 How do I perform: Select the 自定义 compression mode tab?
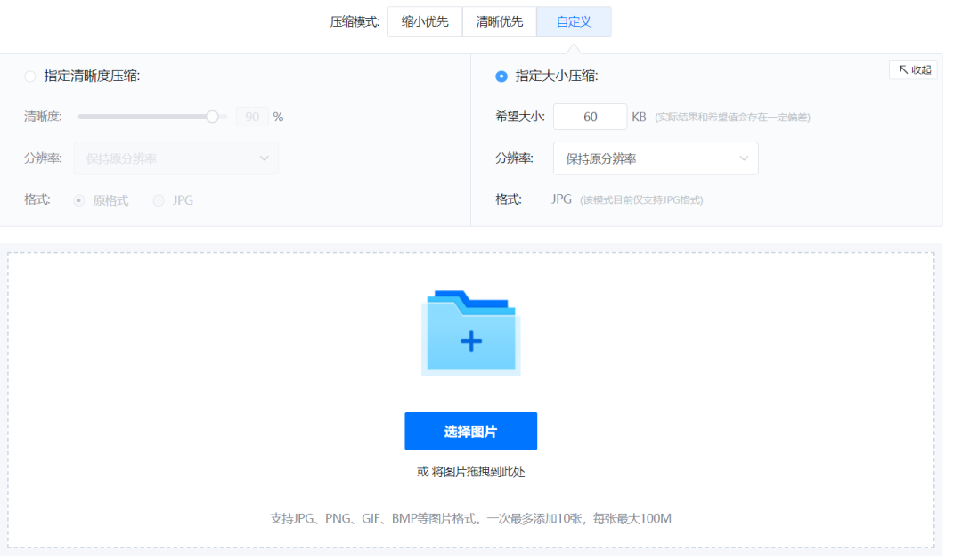pyautogui.click(x=574, y=22)
